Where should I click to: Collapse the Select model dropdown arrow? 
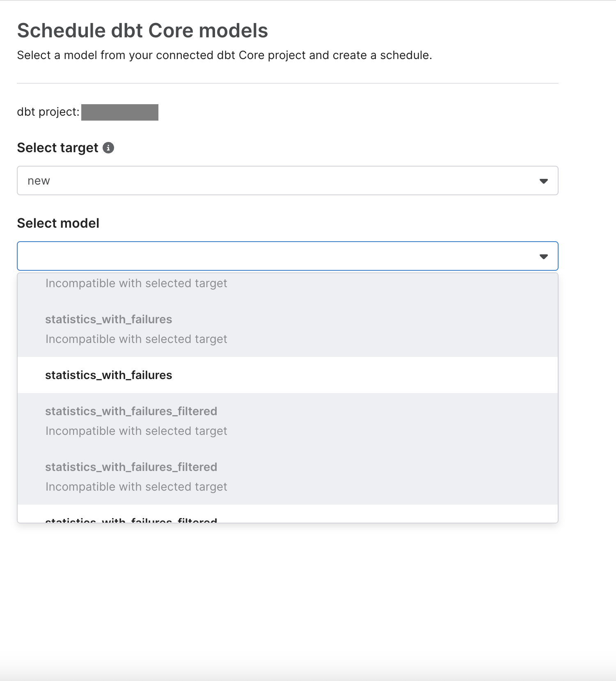pos(543,256)
